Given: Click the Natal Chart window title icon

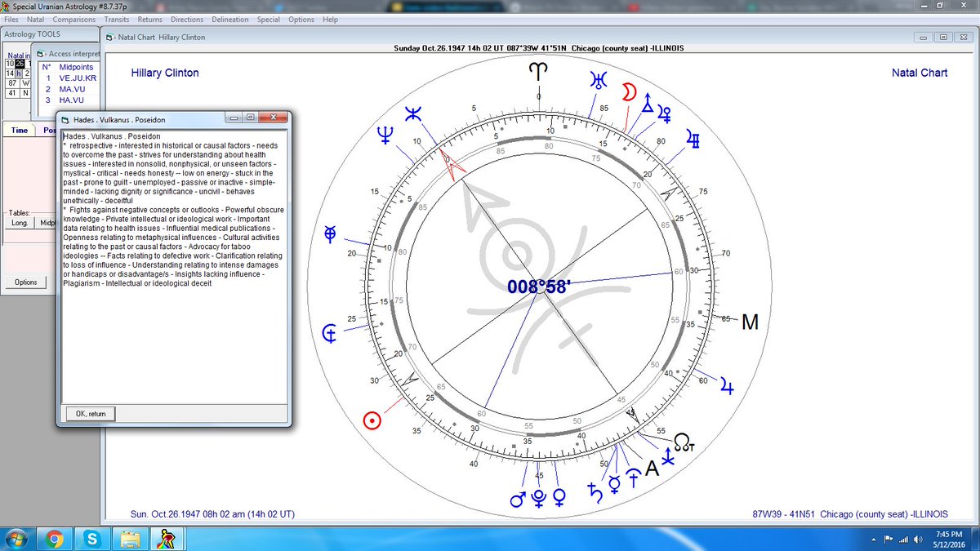Looking at the screenshot, I should [x=110, y=38].
